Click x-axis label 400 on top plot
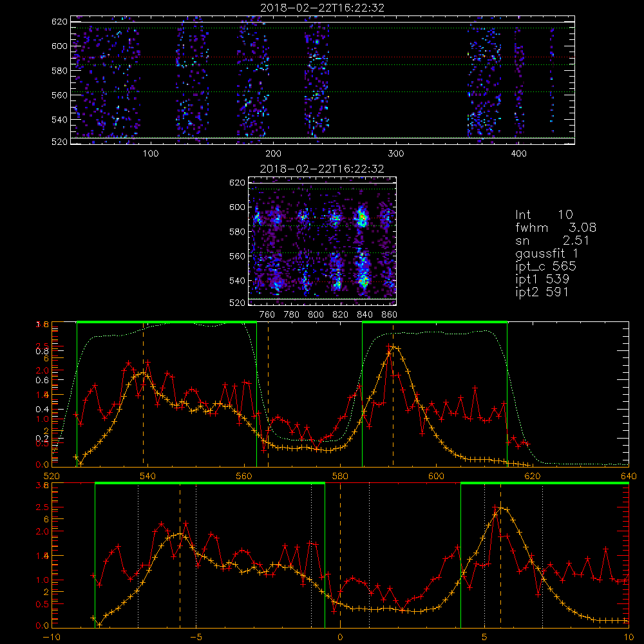644x644 pixels. 518,154
